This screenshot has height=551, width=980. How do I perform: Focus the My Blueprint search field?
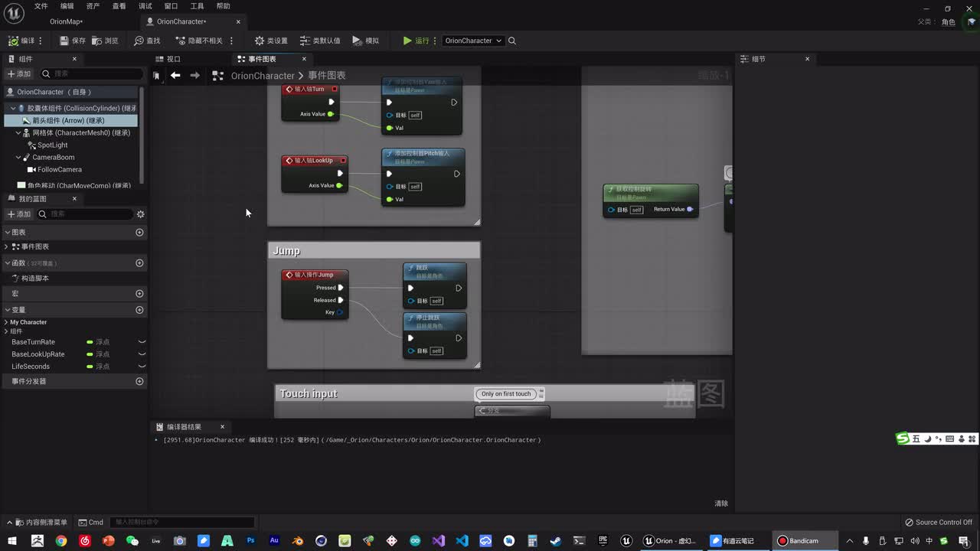click(x=84, y=214)
